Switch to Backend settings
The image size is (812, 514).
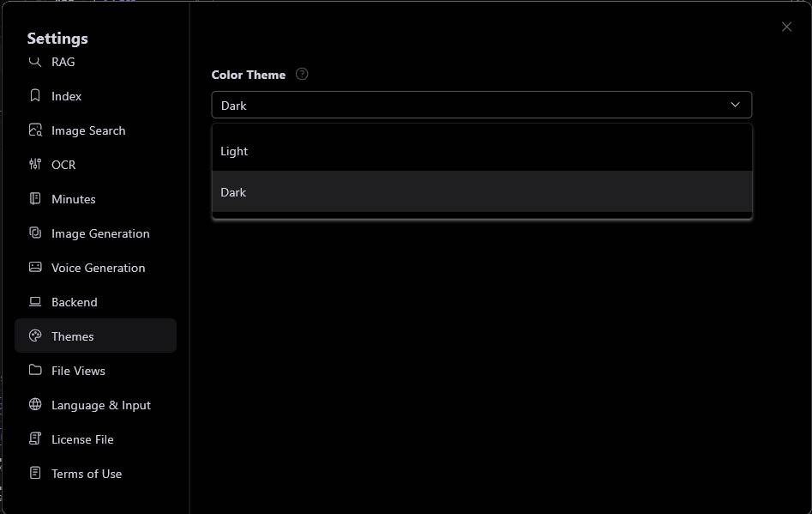tap(95, 301)
